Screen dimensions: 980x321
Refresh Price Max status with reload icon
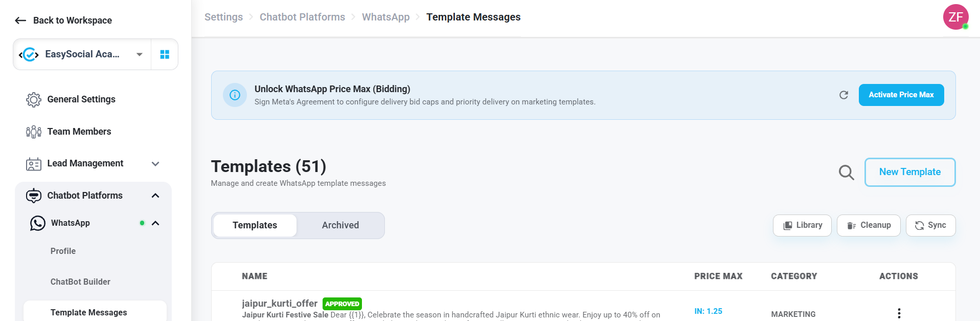[x=844, y=95]
